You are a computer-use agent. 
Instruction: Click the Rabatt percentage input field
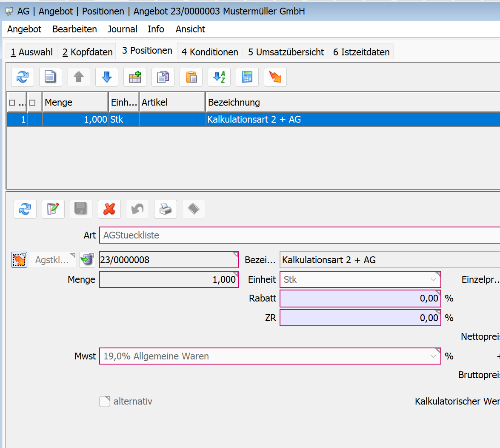(360, 299)
